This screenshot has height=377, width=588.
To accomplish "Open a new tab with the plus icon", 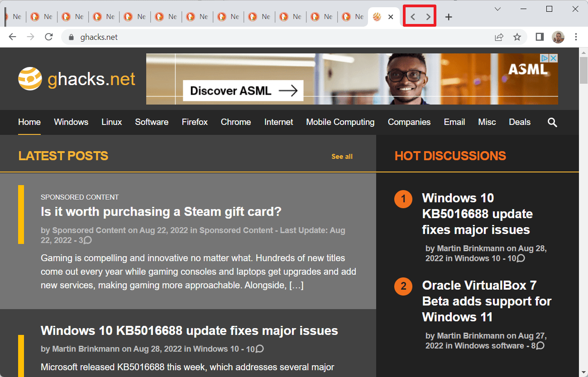I will coord(448,17).
